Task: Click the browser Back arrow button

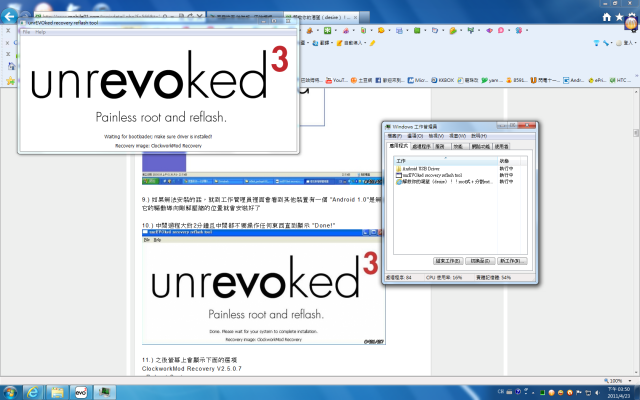Action: (x=9, y=17)
